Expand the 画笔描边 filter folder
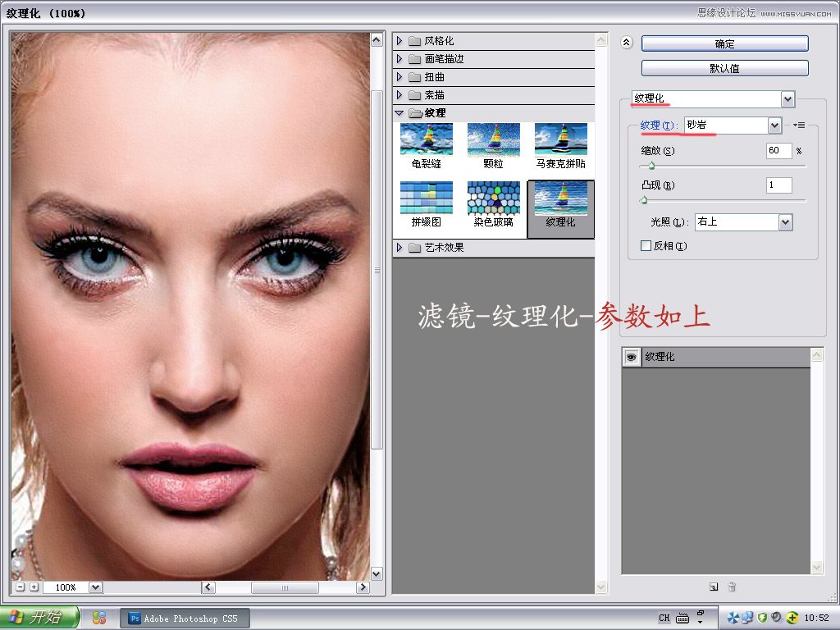This screenshot has height=630, width=840. [399, 59]
